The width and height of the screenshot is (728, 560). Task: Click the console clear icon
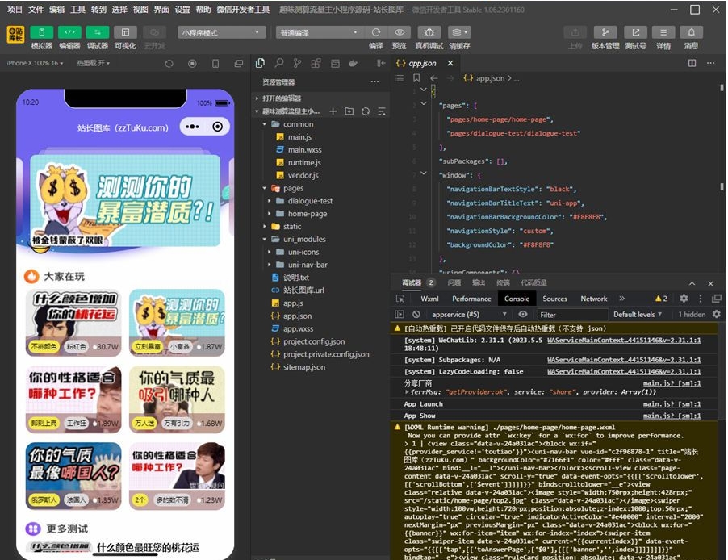(416, 315)
